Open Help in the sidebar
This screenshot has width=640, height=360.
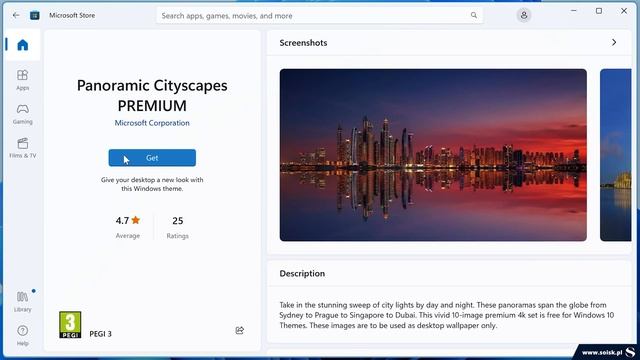click(22, 336)
